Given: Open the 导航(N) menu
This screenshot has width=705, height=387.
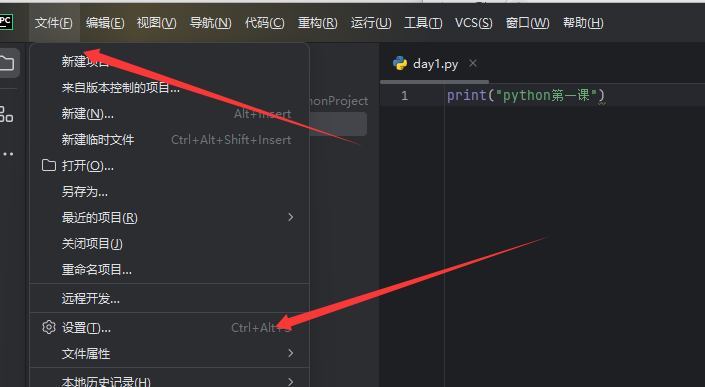Looking at the screenshot, I should 210,23.
